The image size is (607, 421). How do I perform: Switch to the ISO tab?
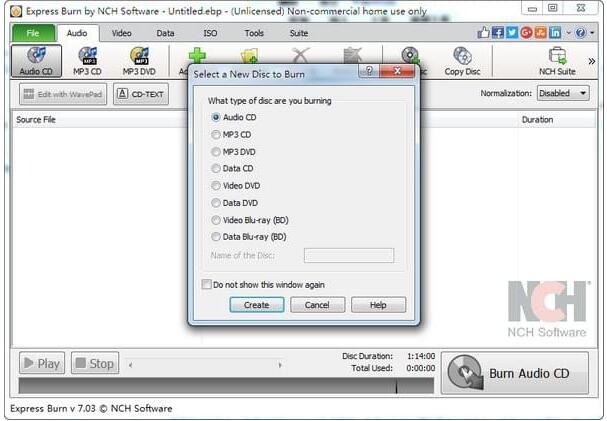tap(210, 33)
